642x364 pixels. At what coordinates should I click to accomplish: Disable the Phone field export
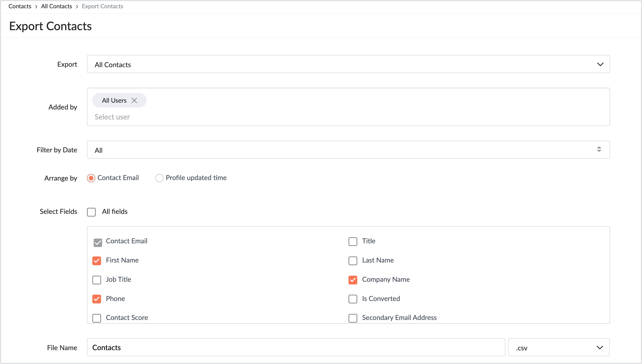click(97, 299)
